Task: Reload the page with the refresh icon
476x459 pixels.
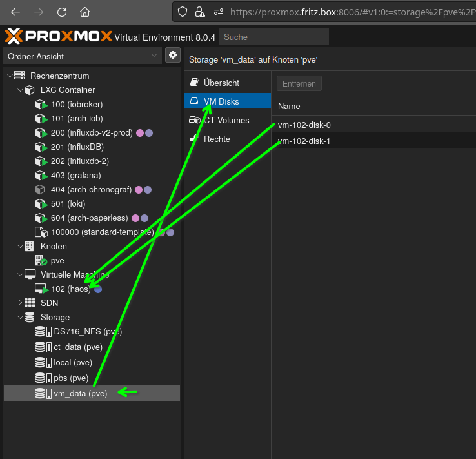Action: (x=62, y=12)
